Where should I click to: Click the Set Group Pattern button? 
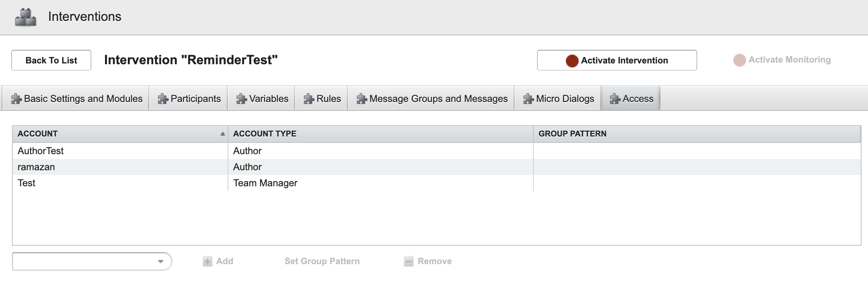point(322,261)
